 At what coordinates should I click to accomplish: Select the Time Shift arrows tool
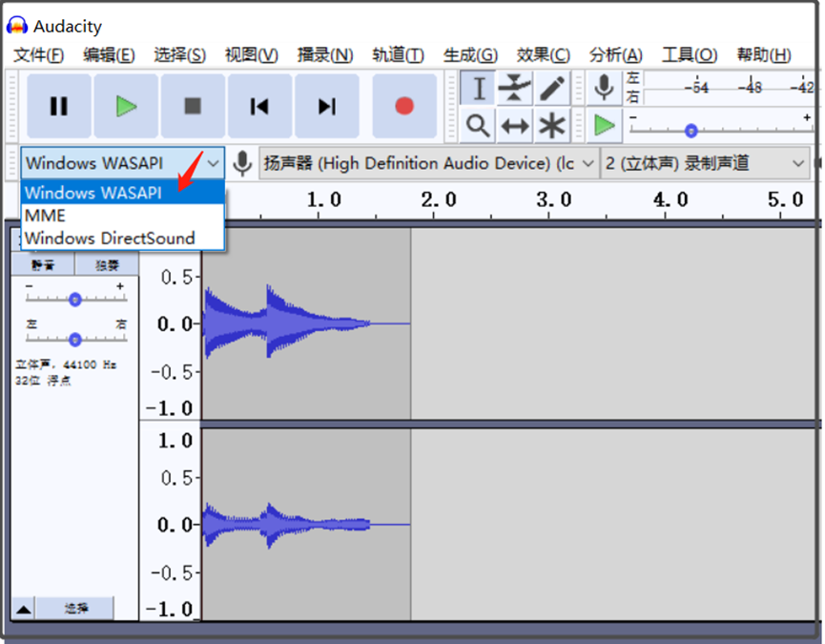(x=515, y=126)
